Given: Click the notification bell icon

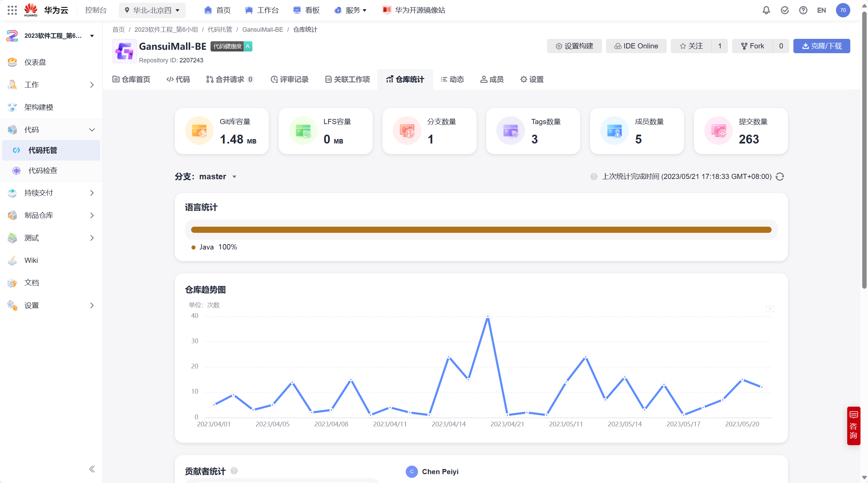Looking at the screenshot, I should (x=766, y=10).
